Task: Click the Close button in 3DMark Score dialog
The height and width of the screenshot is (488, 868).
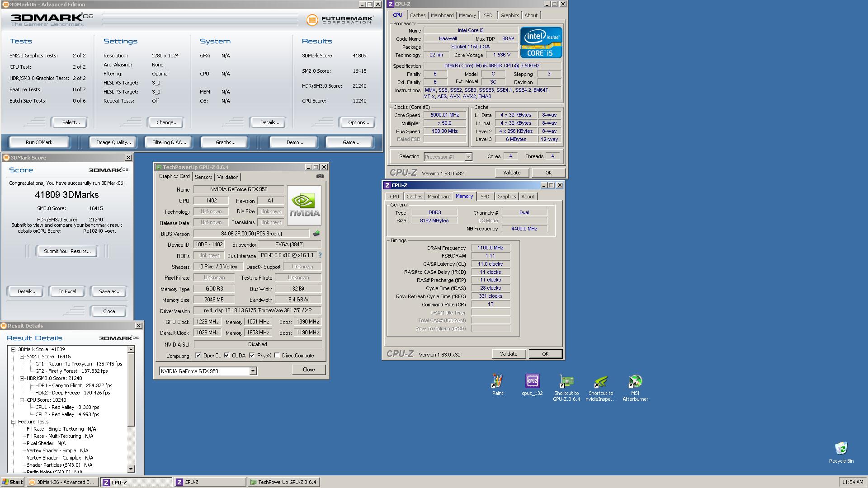Action: pyautogui.click(x=109, y=311)
